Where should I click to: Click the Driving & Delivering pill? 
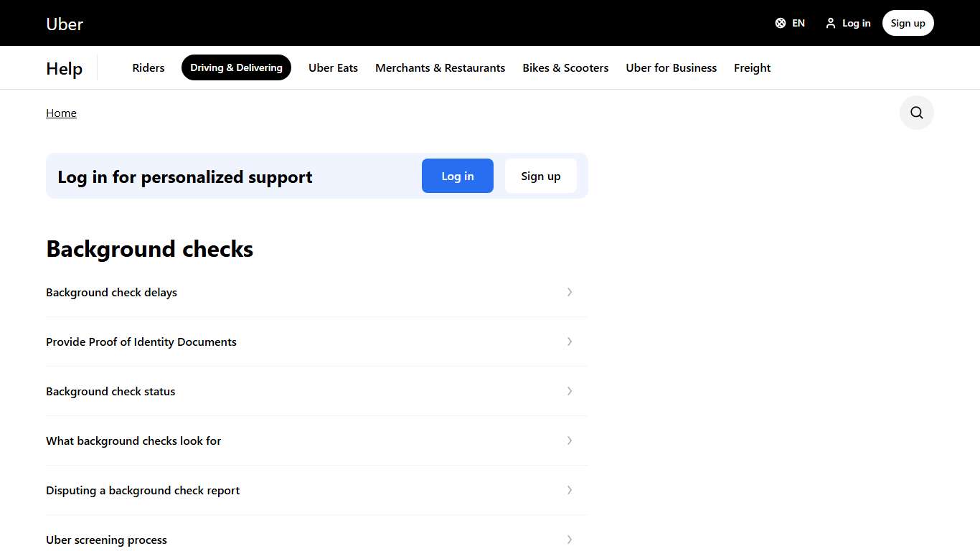pyautogui.click(x=236, y=67)
